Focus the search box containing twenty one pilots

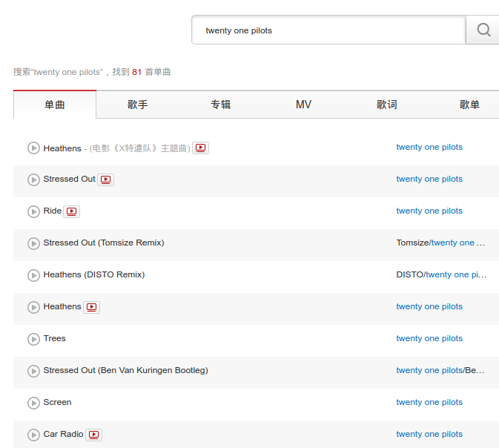pos(328,30)
